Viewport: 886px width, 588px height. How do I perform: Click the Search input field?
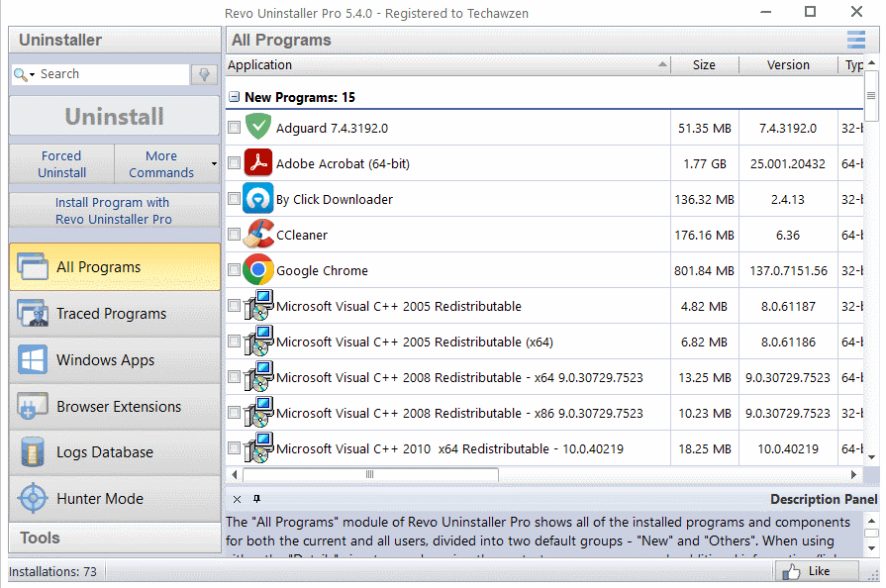coord(114,74)
